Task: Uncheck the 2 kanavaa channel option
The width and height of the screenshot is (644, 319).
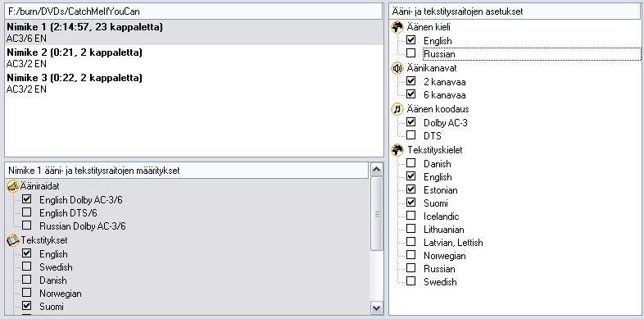Action: point(410,81)
